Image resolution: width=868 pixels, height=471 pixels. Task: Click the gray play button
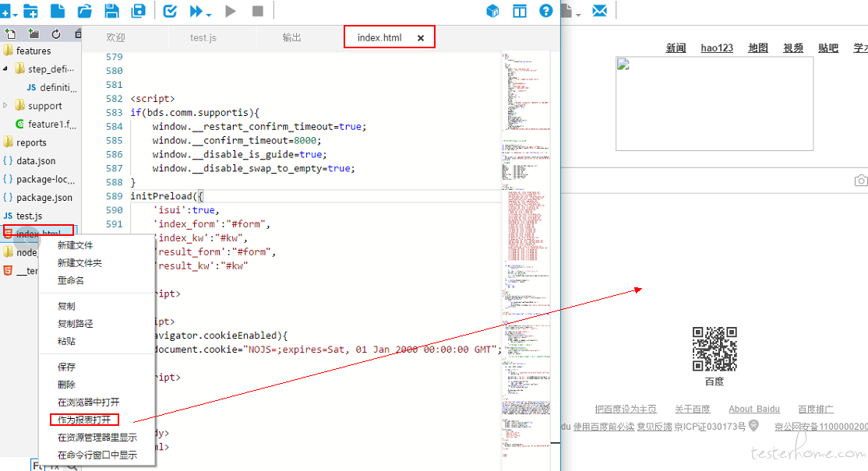231,11
